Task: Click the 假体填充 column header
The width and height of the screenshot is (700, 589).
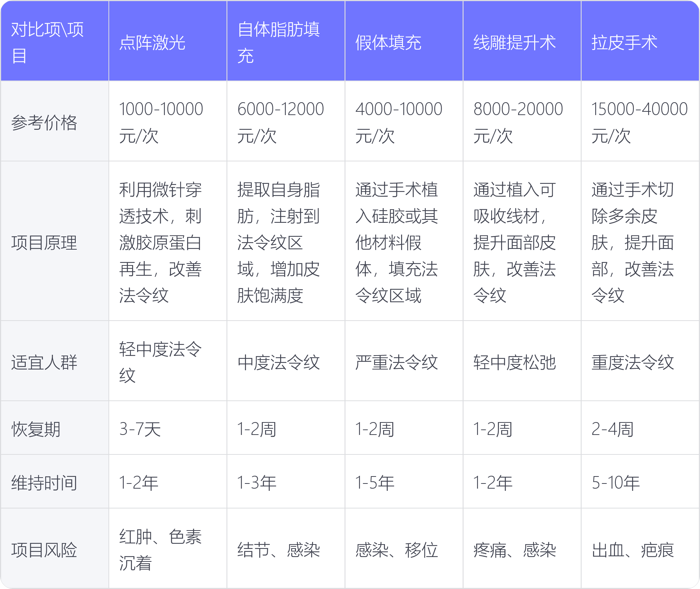Action: tap(404, 41)
